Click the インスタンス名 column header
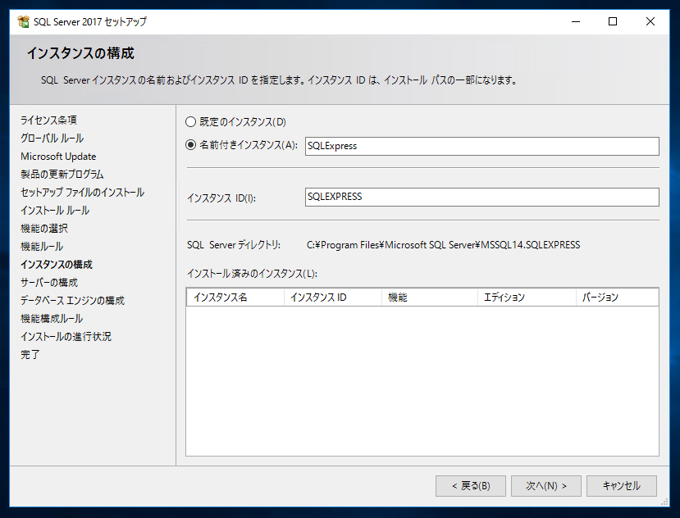The width and height of the screenshot is (680, 518). point(235,298)
